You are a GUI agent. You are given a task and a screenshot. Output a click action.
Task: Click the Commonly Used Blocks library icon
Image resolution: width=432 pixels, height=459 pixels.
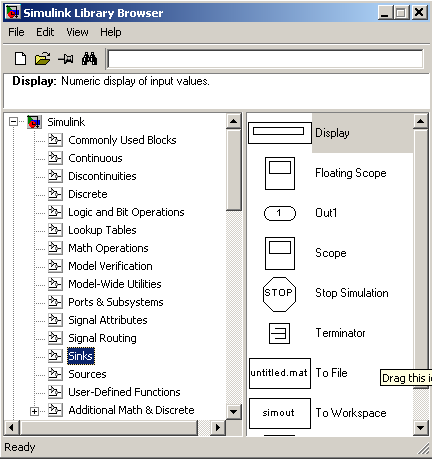pos(55,140)
